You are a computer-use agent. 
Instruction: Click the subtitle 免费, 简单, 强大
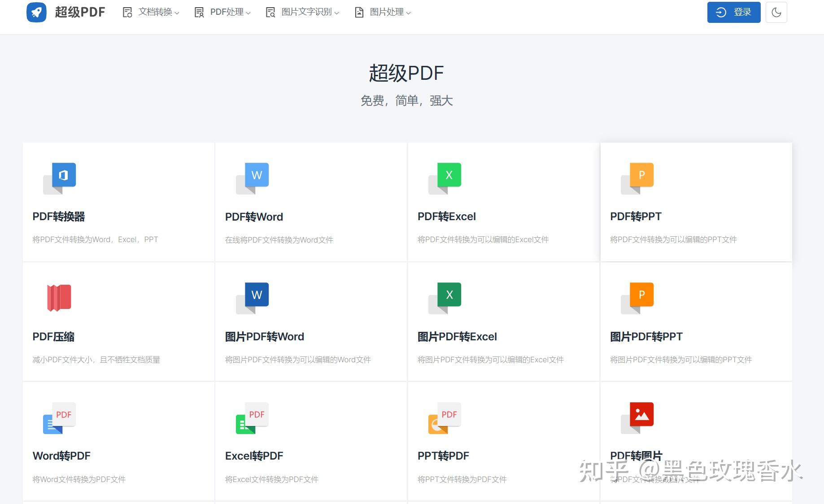406,101
